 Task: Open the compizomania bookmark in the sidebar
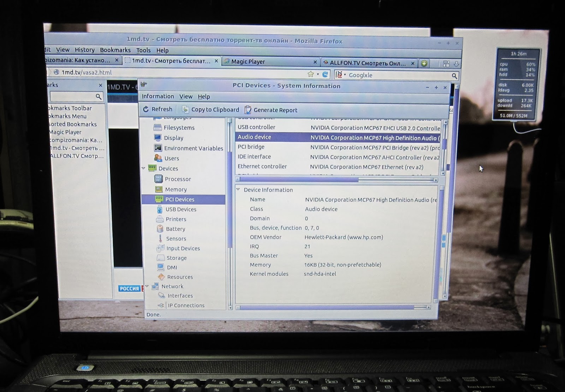pyautogui.click(x=76, y=140)
